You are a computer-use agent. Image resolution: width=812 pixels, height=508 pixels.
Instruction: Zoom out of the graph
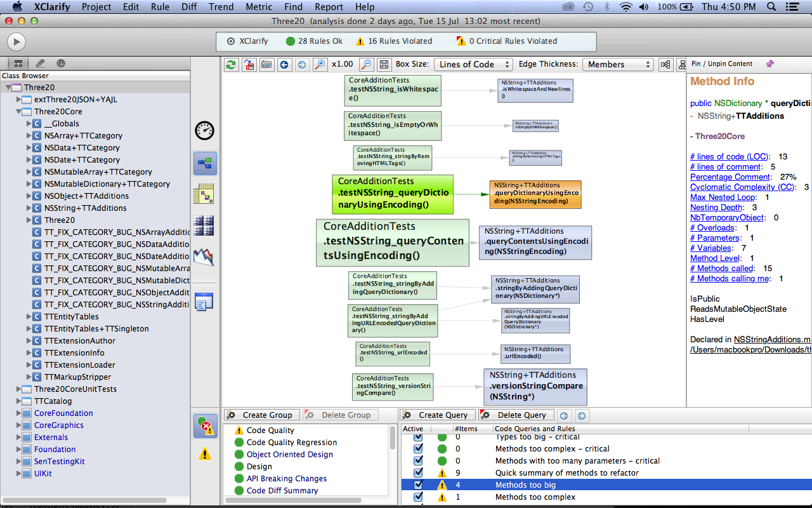click(366, 65)
